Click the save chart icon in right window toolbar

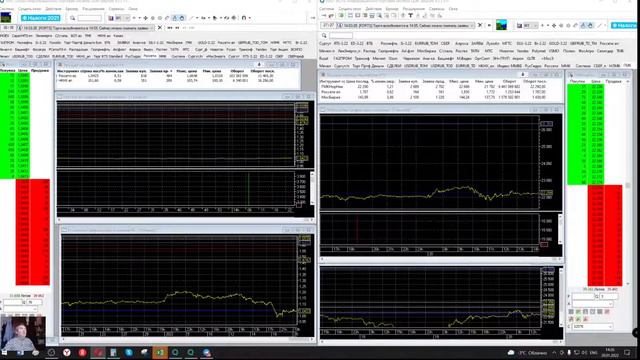(x=519, y=26)
